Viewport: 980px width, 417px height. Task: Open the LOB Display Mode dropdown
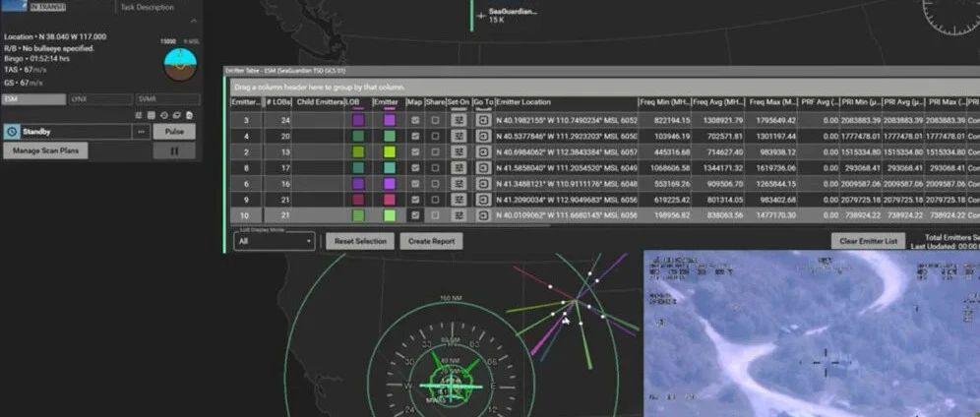click(274, 241)
